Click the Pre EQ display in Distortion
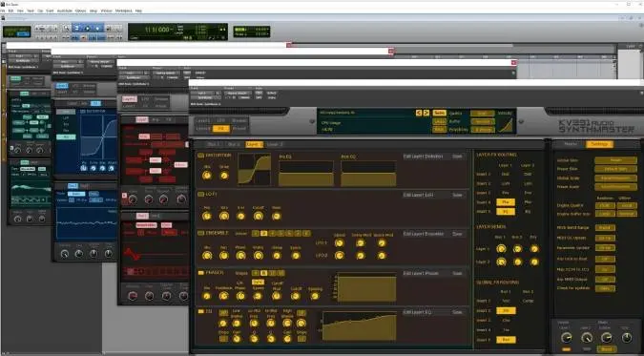644x356 pixels. [306, 173]
